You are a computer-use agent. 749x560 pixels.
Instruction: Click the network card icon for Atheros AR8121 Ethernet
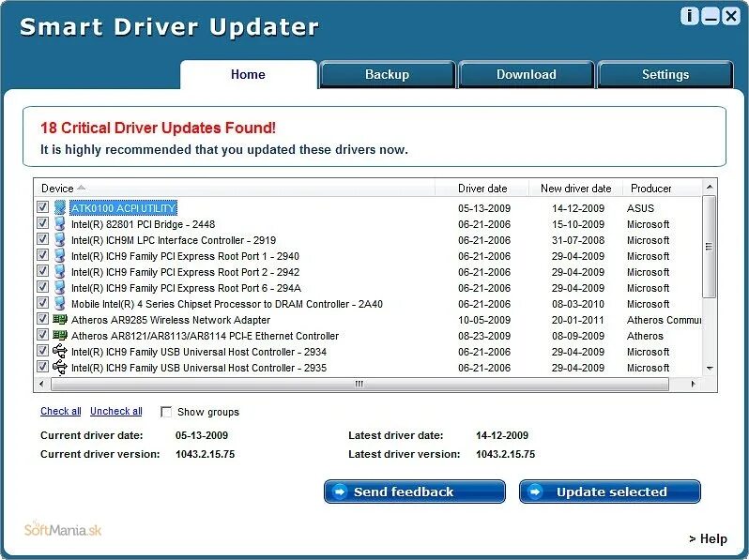pos(60,335)
